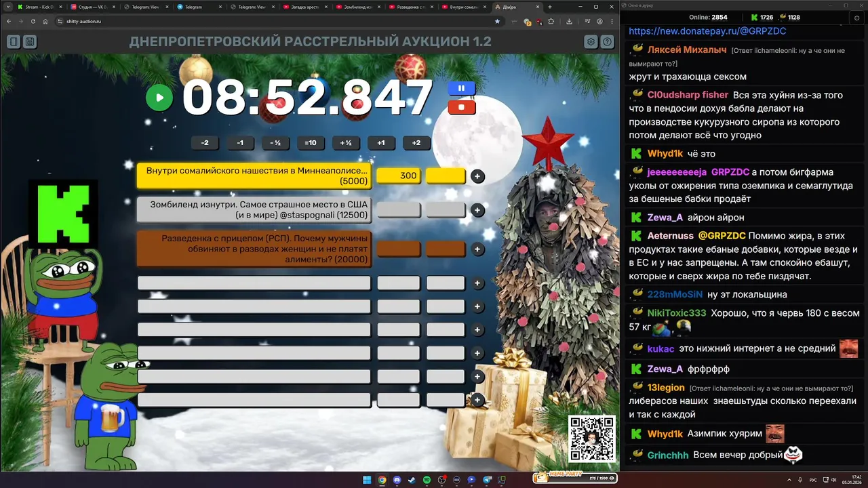Click username NikiToxic333 in chat
This screenshot has height=488, width=868.
[x=677, y=313]
